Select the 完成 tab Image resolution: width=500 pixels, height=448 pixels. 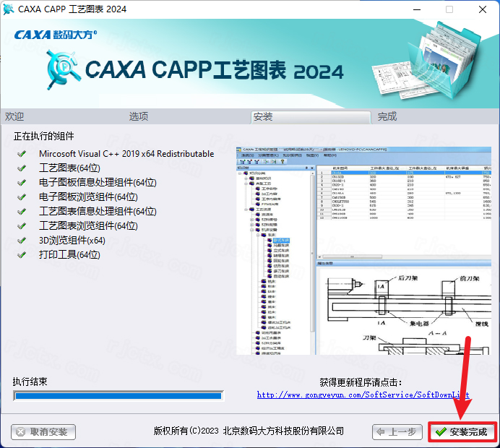387,116
